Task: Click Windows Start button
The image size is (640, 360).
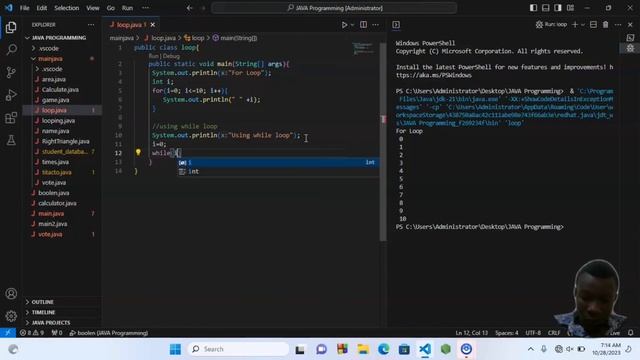Action: coord(175,349)
